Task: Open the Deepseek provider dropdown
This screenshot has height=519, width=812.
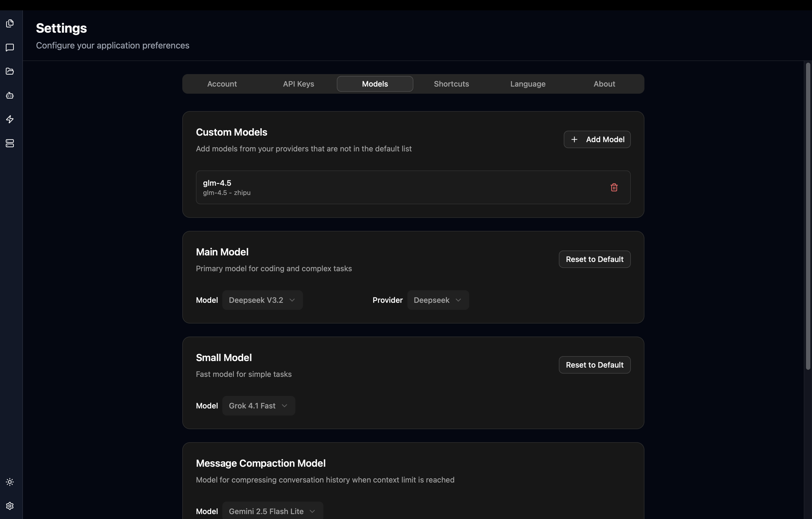Action: pos(438,300)
